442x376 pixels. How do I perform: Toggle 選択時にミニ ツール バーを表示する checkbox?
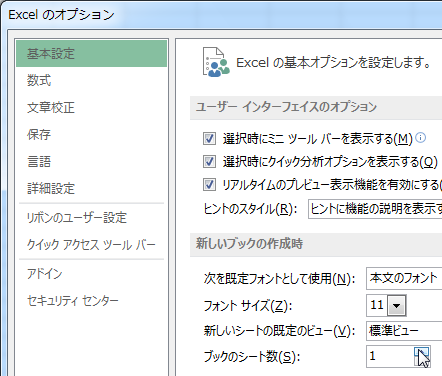click(209, 138)
